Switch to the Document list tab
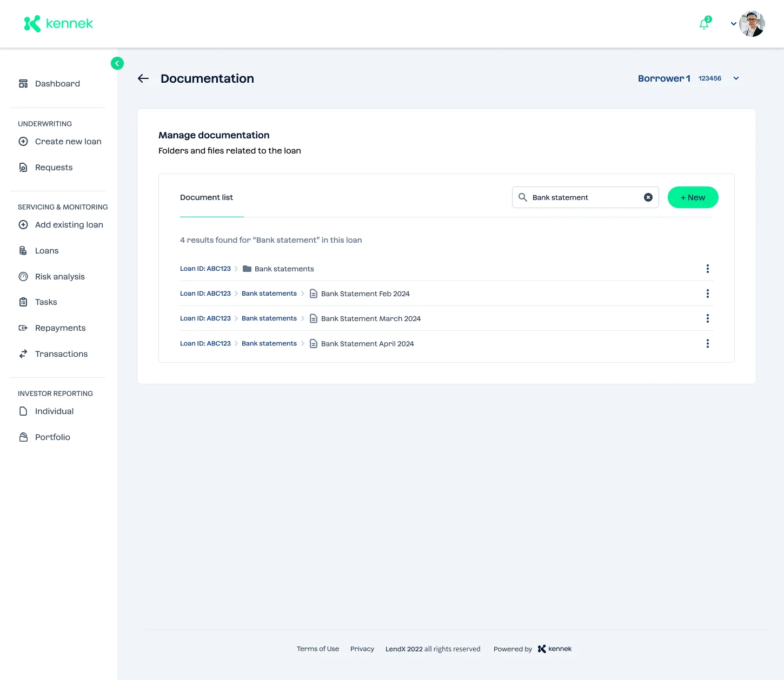784x680 pixels. click(207, 198)
